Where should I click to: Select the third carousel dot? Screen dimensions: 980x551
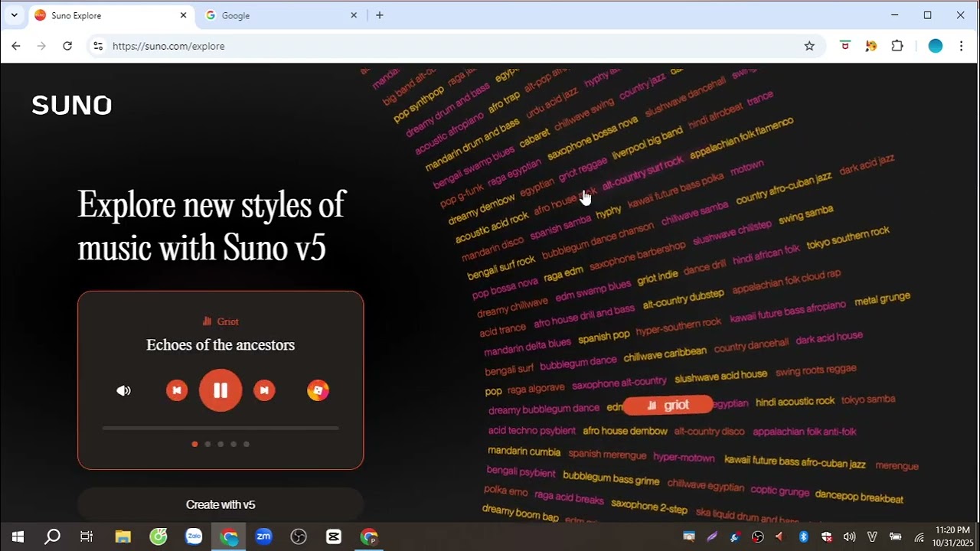point(220,444)
